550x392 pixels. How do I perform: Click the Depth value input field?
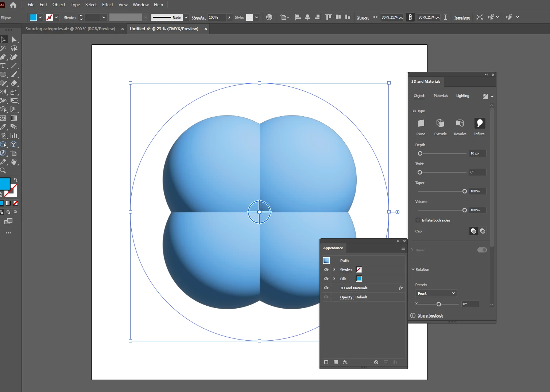tap(477, 153)
